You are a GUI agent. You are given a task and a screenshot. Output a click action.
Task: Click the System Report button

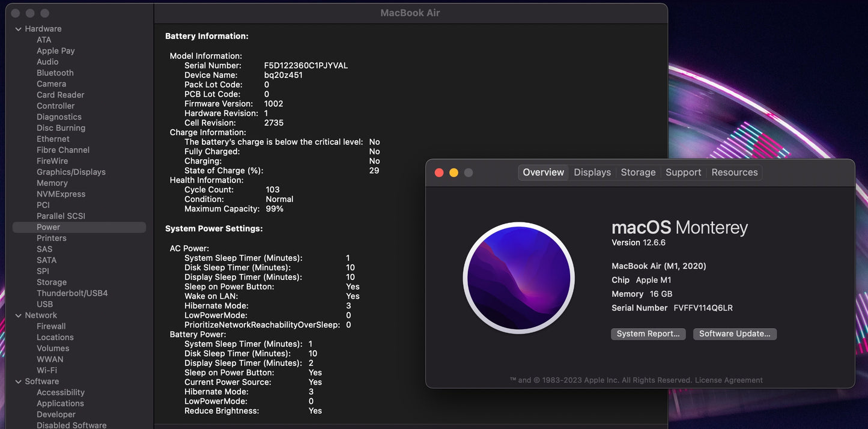pyautogui.click(x=648, y=334)
